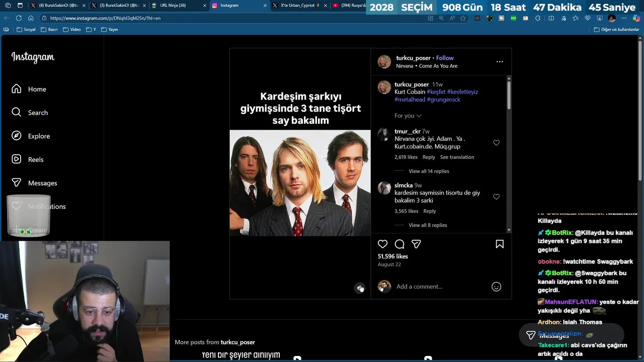Open the browser profile avatar
Viewport: 644px width, 362px height.
tap(612, 18)
